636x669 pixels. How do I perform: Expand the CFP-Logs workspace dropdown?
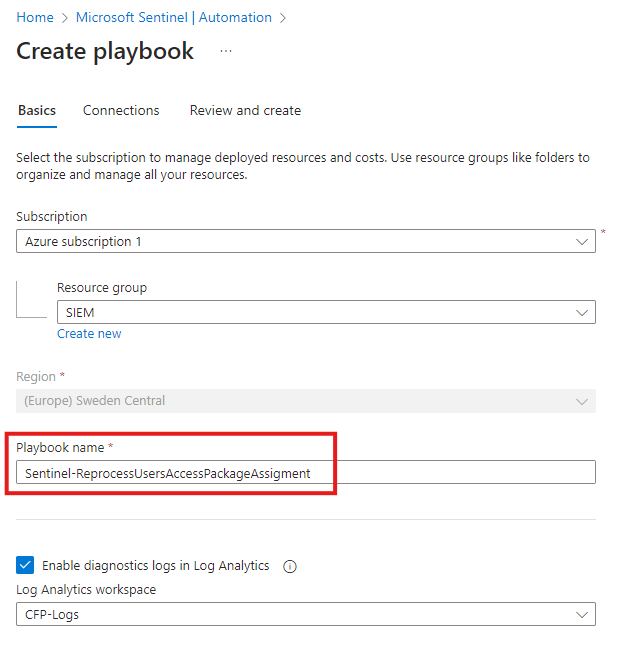300,614
